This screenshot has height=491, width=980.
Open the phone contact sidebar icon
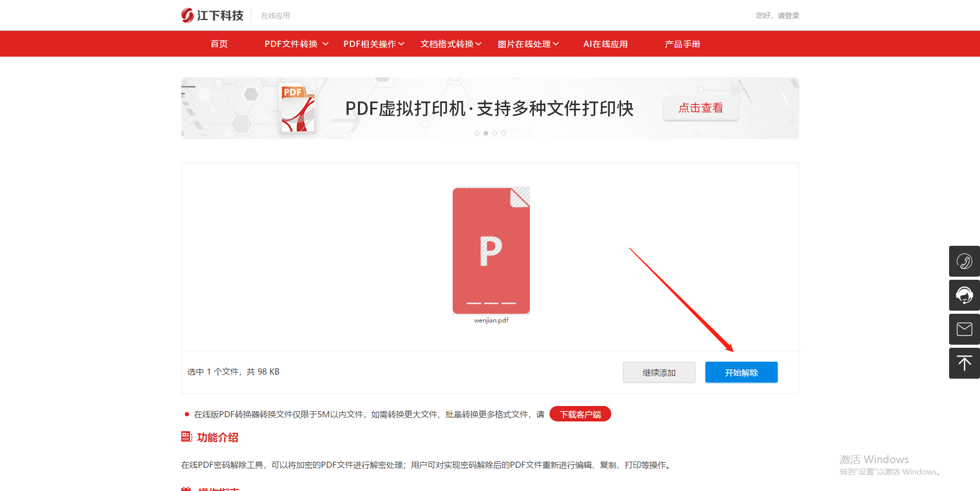click(x=964, y=261)
